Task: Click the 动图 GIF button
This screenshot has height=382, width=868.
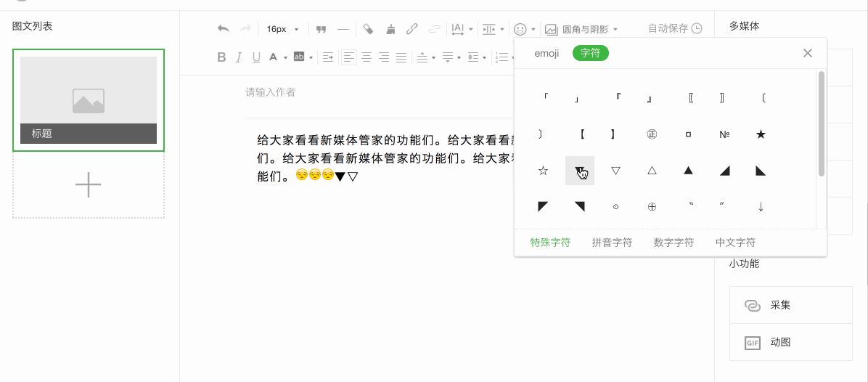Action: click(x=791, y=342)
